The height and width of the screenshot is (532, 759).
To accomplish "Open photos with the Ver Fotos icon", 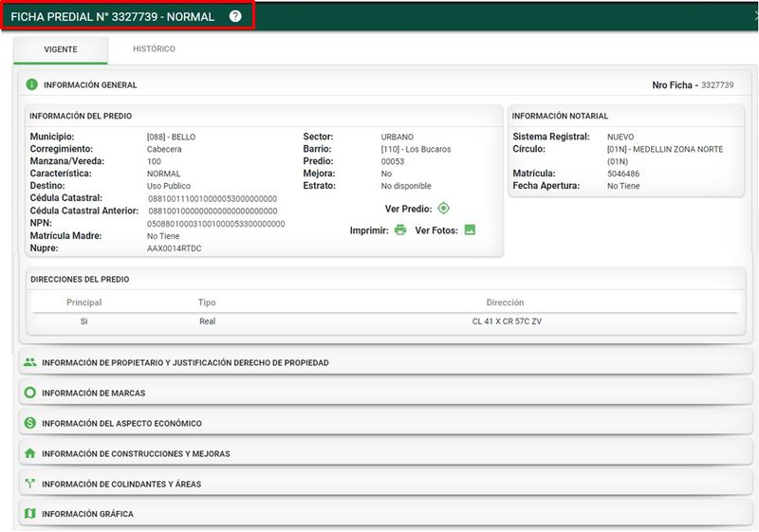I will [469, 229].
